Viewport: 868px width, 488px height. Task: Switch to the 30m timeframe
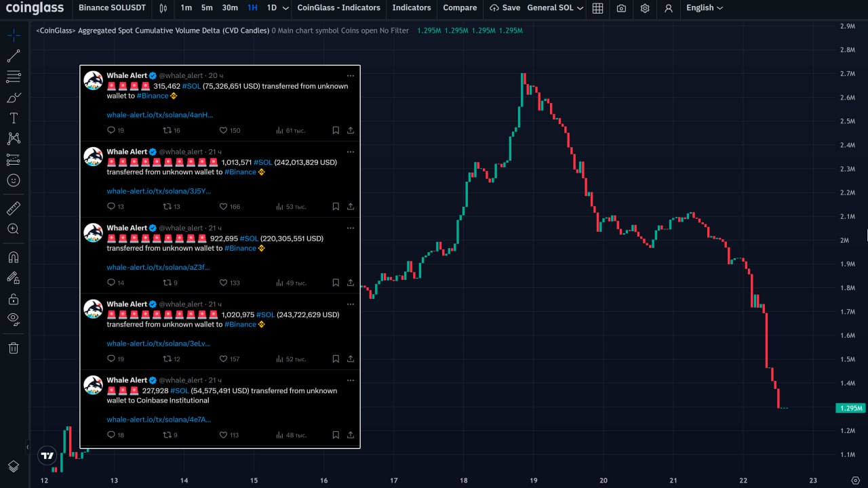coord(230,8)
